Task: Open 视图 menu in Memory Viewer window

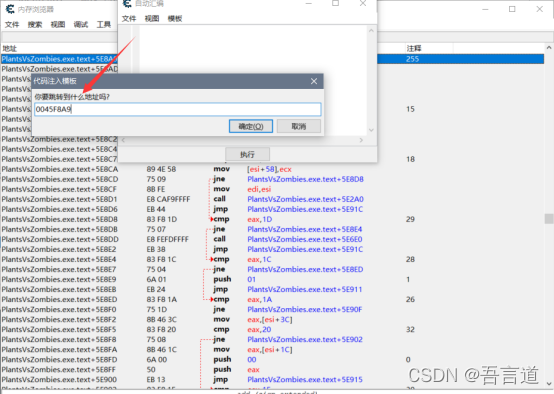Action: pyautogui.click(x=58, y=24)
